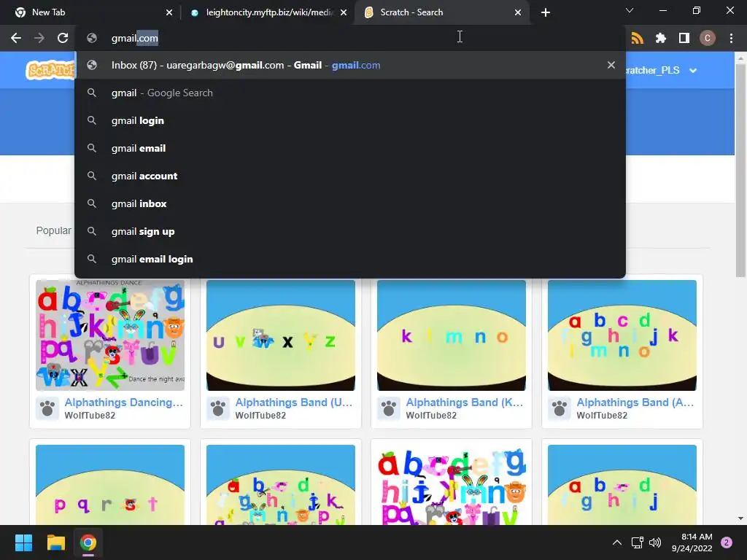747x560 pixels.
Task: Open the Alphathings Dancing project thumbnail
Action: pos(110,335)
